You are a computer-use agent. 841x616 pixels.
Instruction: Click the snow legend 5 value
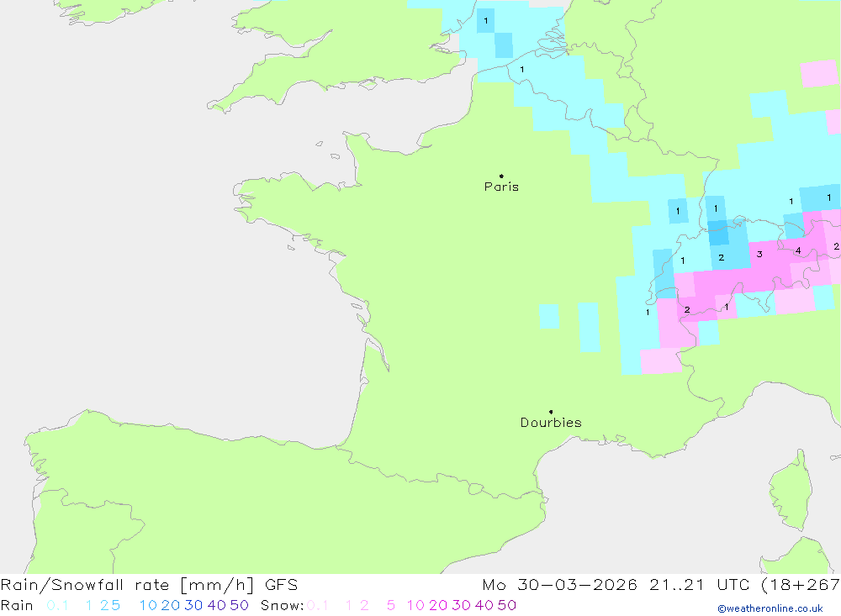click(391, 605)
